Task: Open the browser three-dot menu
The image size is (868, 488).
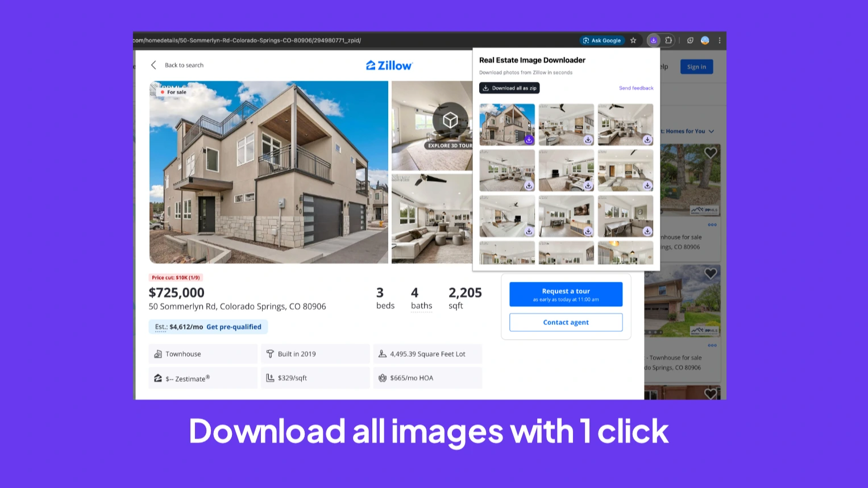Action: (x=720, y=40)
